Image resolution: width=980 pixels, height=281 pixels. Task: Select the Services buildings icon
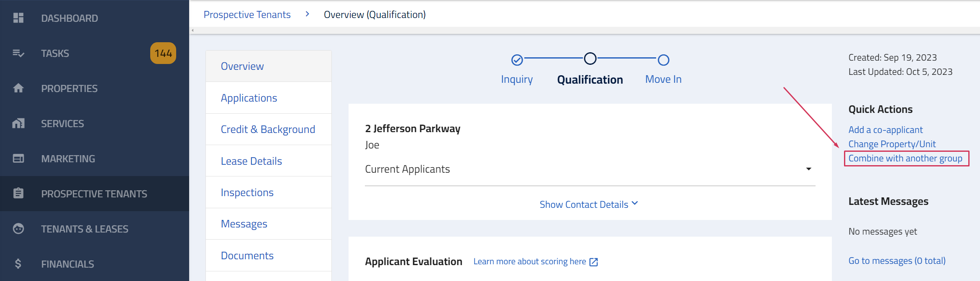(18, 123)
